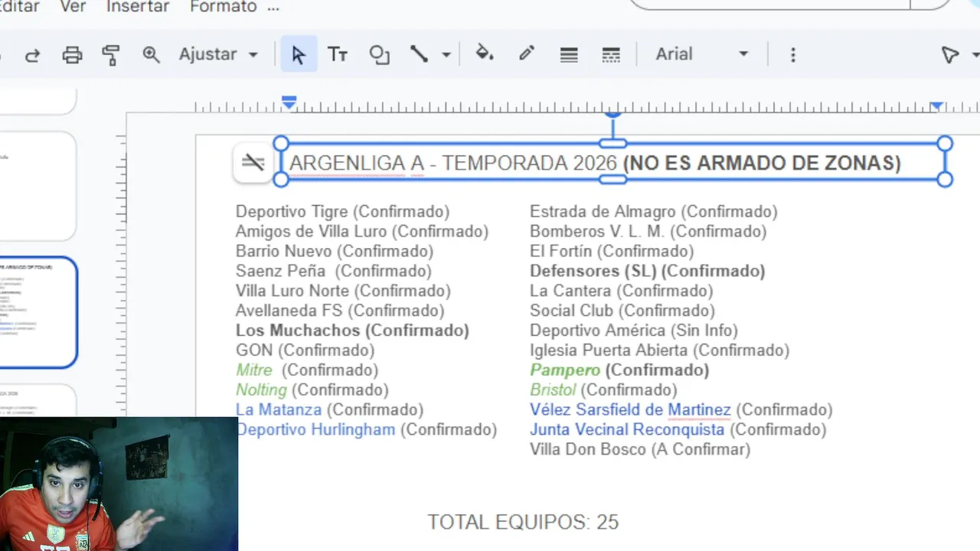The image size is (980, 551).
Task: Open the Insertar menu
Action: (x=138, y=7)
